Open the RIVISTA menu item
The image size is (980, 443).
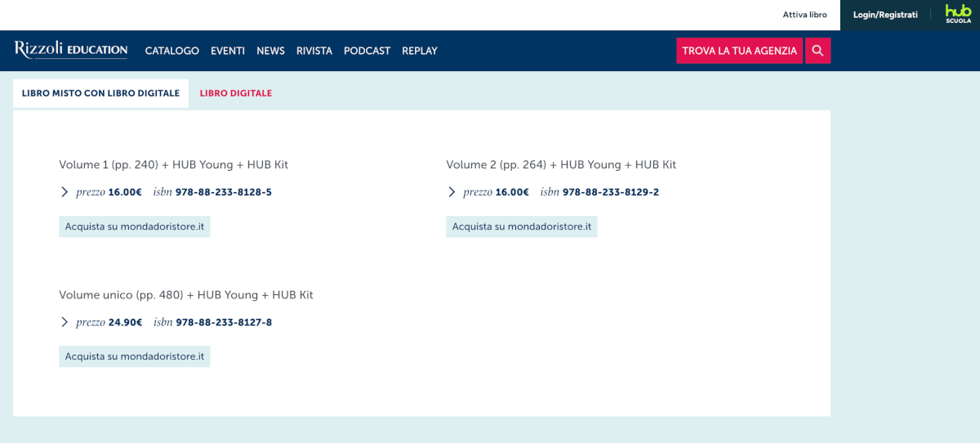tap(314, 51)
